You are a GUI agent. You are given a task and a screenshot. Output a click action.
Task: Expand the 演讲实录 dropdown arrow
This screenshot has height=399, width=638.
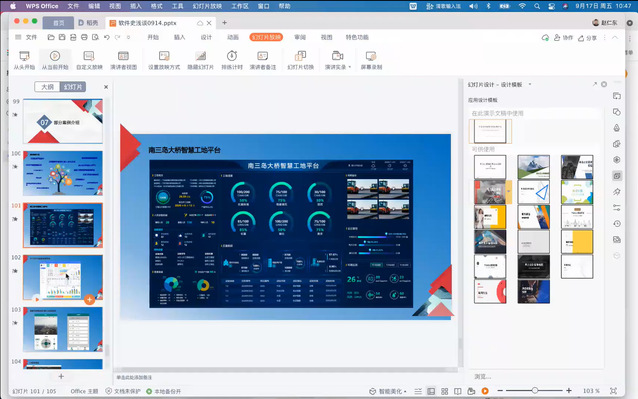350,67
